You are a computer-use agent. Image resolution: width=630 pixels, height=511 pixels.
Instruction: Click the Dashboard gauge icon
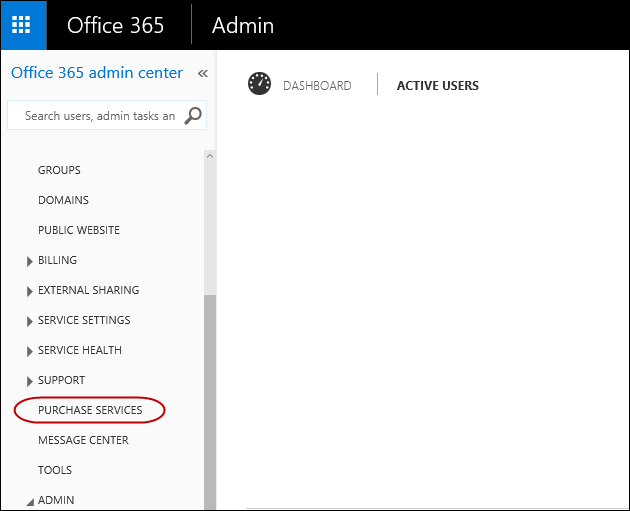tap(260, 85)
